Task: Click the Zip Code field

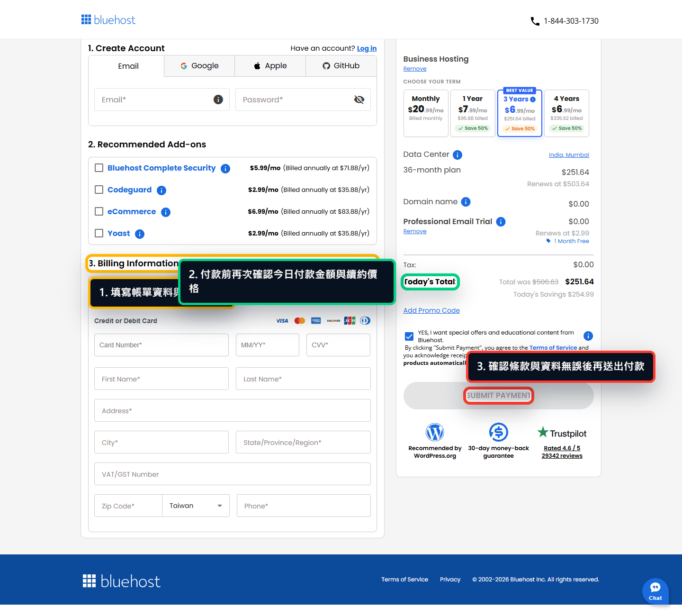Action: [x=128, y=506]
